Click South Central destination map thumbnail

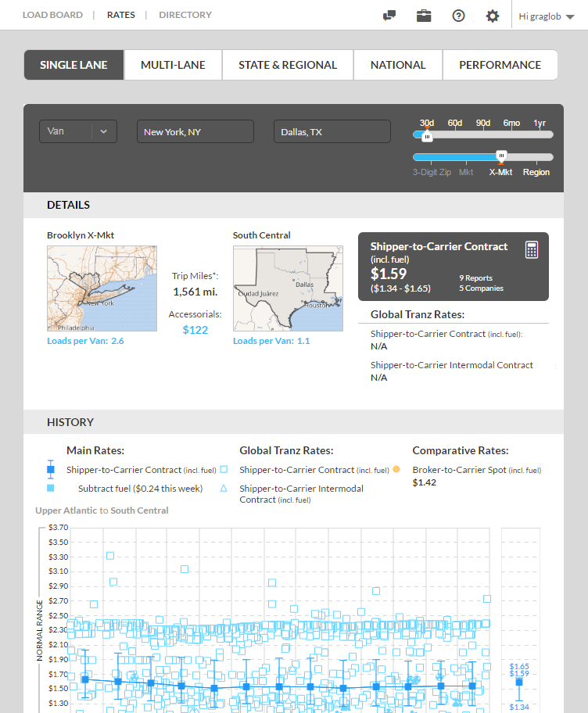(288, 288)
